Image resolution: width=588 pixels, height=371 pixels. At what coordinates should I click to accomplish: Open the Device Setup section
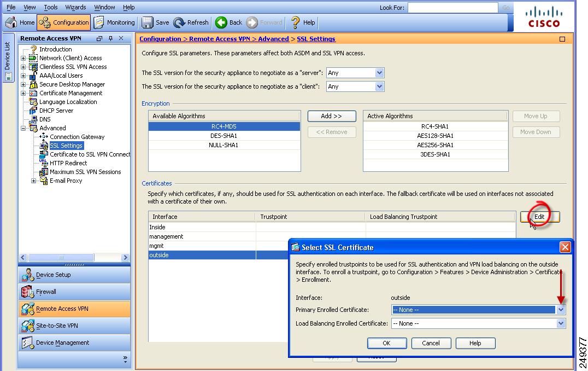click(74, 275)
